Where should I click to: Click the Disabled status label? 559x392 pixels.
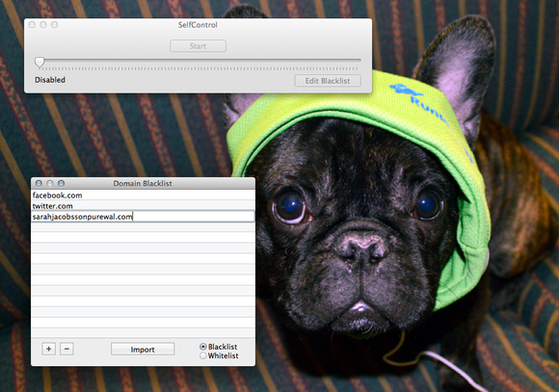click(50, 80)
